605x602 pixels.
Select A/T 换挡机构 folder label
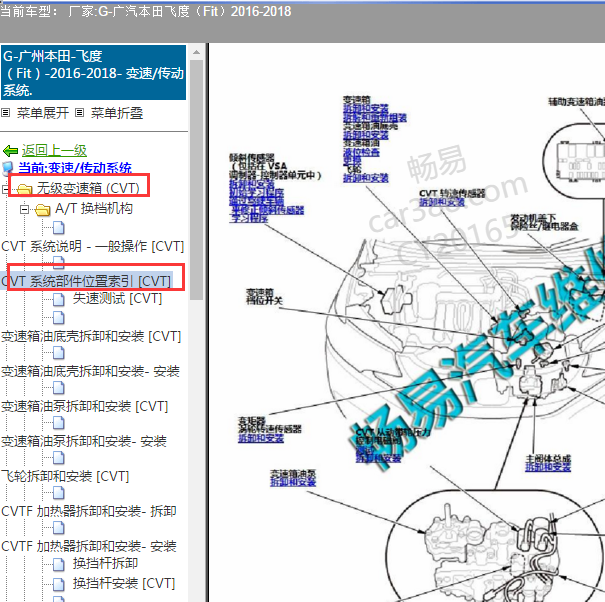(94, 209)
